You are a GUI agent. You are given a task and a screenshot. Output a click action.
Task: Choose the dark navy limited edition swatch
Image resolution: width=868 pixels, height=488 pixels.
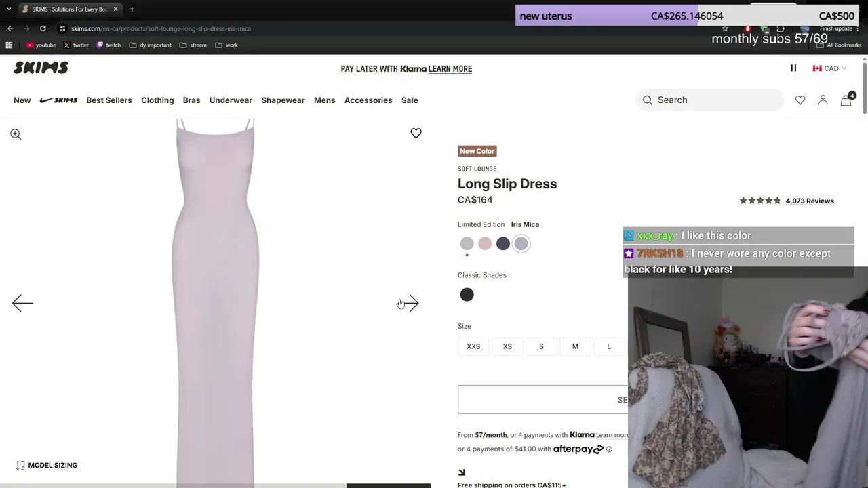point(502,244)
